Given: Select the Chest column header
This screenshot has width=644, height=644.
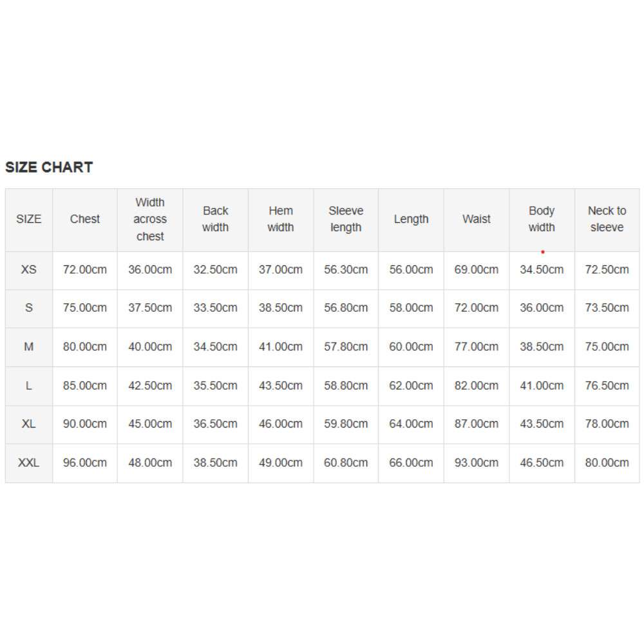Looking at the screenshot, I should pos(85,219).
